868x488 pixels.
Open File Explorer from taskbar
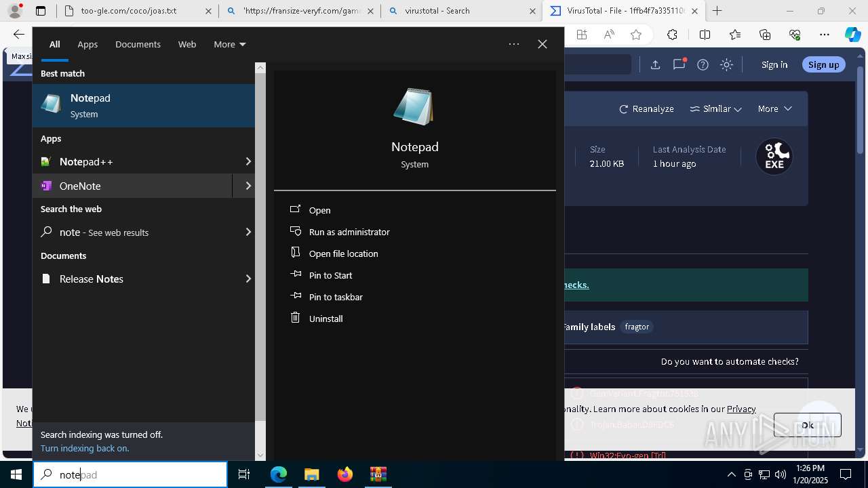[311, 474]
